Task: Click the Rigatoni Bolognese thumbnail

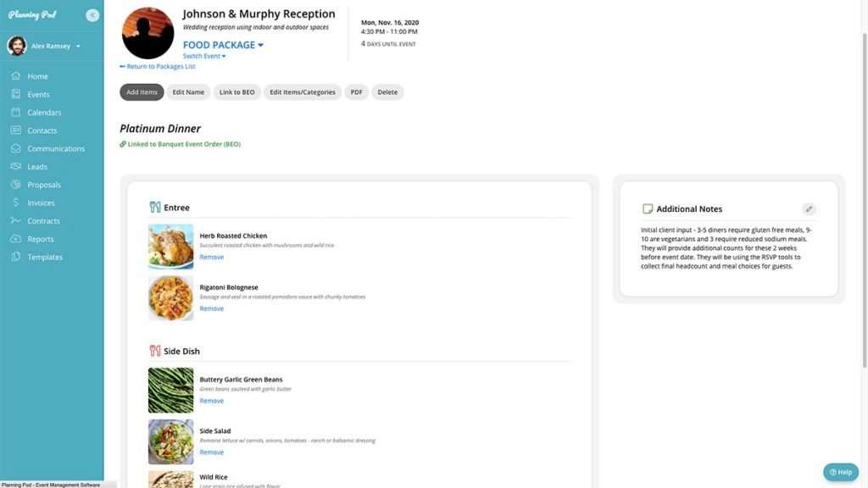Action: click(x=171, y=298)
